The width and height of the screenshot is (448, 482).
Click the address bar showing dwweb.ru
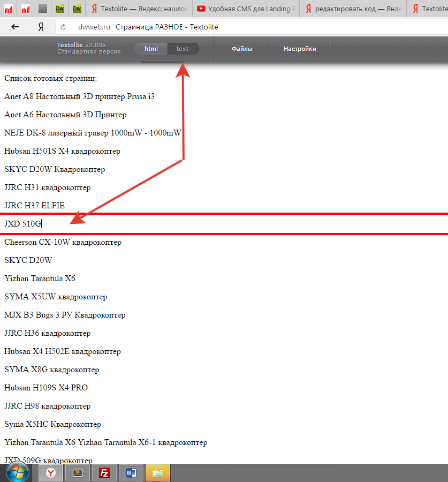pos(214,27)
